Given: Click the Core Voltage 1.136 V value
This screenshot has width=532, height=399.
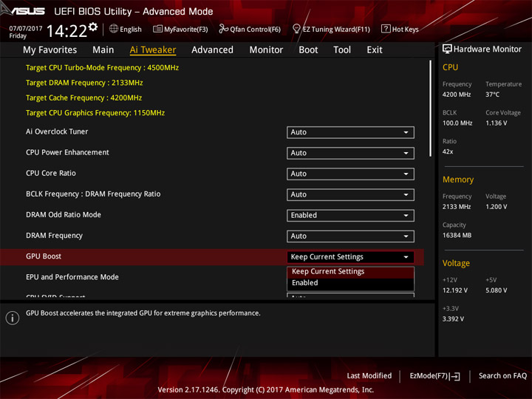Looking at the screenshot, I should [x=497, y=123].
